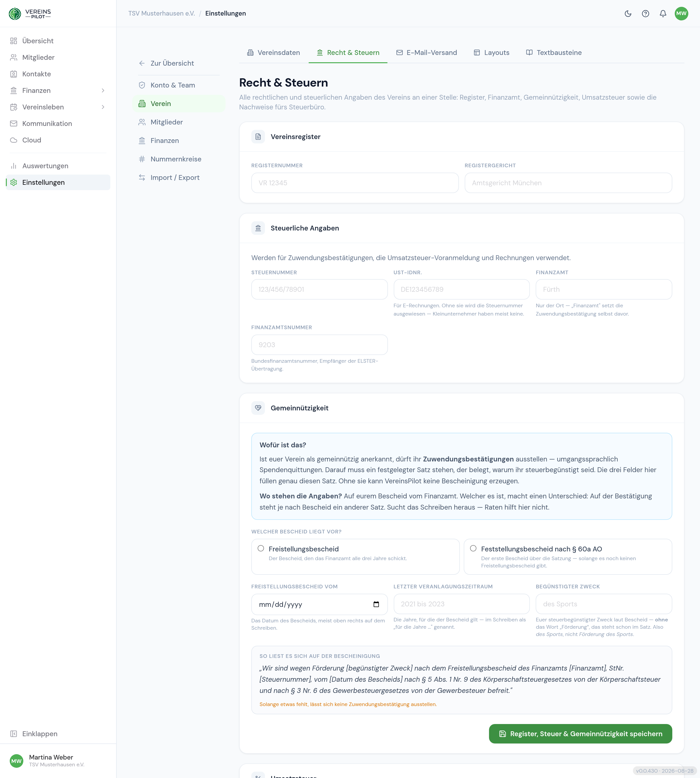Image resolution: width=700 pixels, height=778 pixels.
Task: Go back via Zur Übersicht arrow
Action: click(x=142, y=63)
